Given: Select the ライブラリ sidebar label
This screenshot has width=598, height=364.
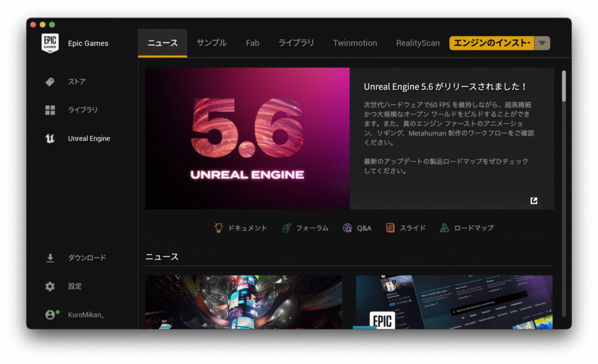Looking at the screenshot, I should coord(83,110).
